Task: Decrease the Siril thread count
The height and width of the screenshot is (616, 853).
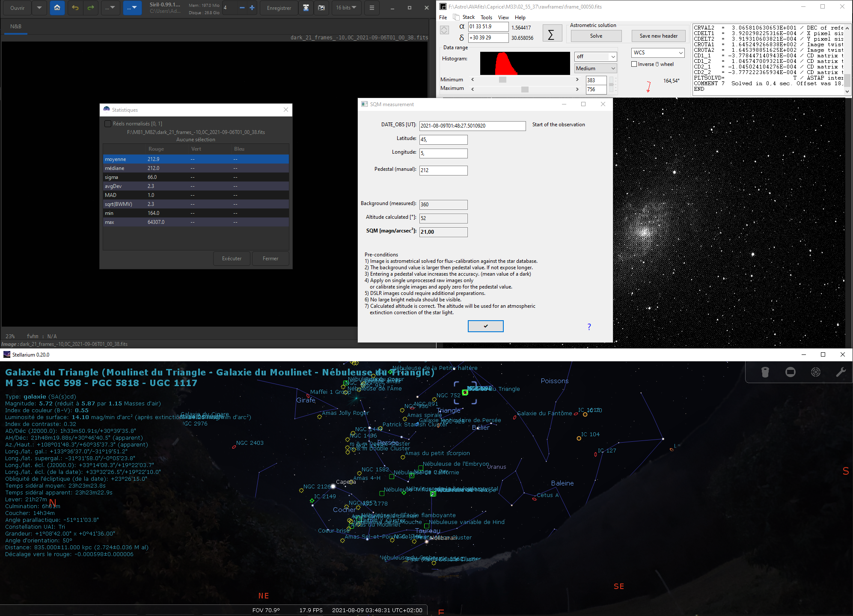Action: point(242,8)
